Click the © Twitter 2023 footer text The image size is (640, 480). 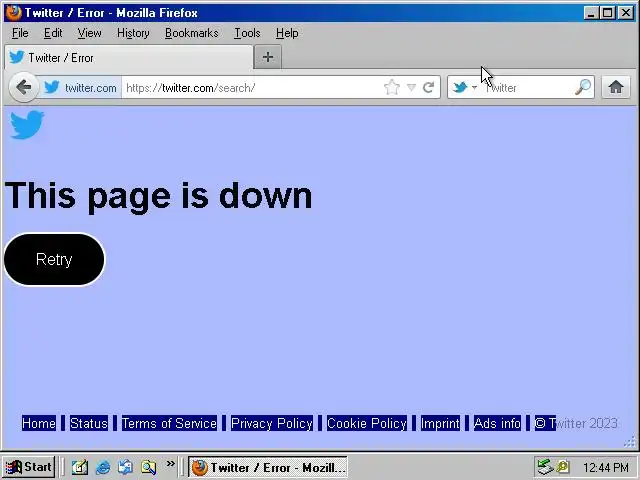576,423
